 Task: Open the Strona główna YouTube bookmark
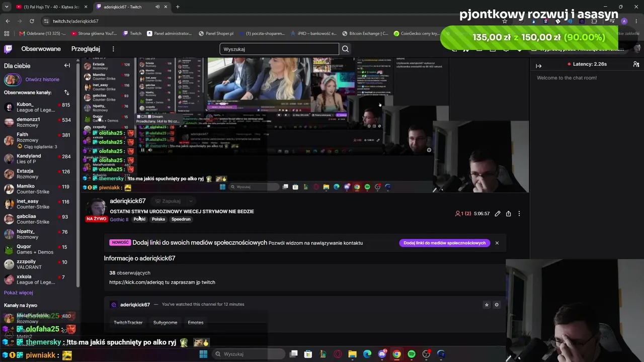94,34
